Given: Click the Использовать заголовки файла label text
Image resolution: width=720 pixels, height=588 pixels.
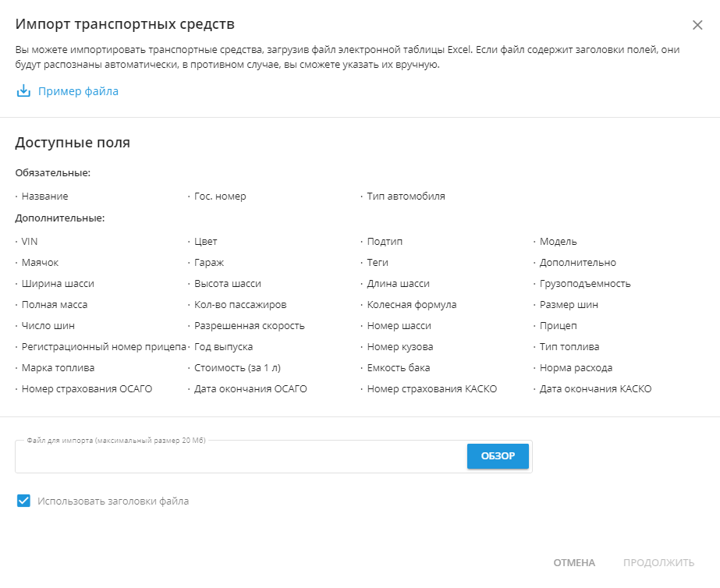Looking at the screenshot, I should tap(113, 501).
